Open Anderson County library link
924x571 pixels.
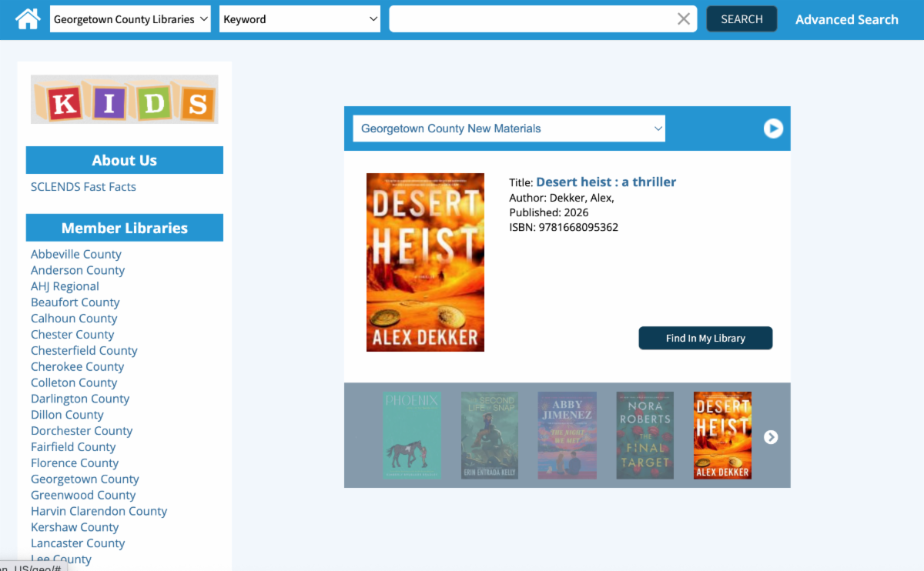tap(78, 270)
